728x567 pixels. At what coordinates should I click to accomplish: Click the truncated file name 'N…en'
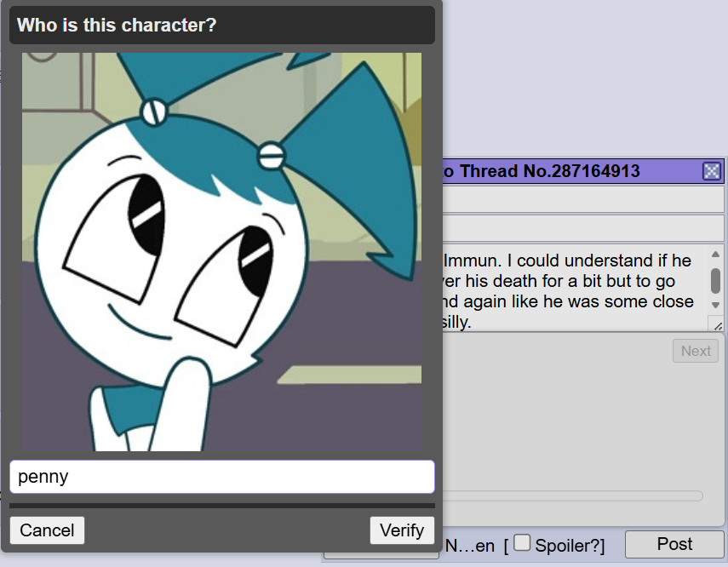point(470,546)
